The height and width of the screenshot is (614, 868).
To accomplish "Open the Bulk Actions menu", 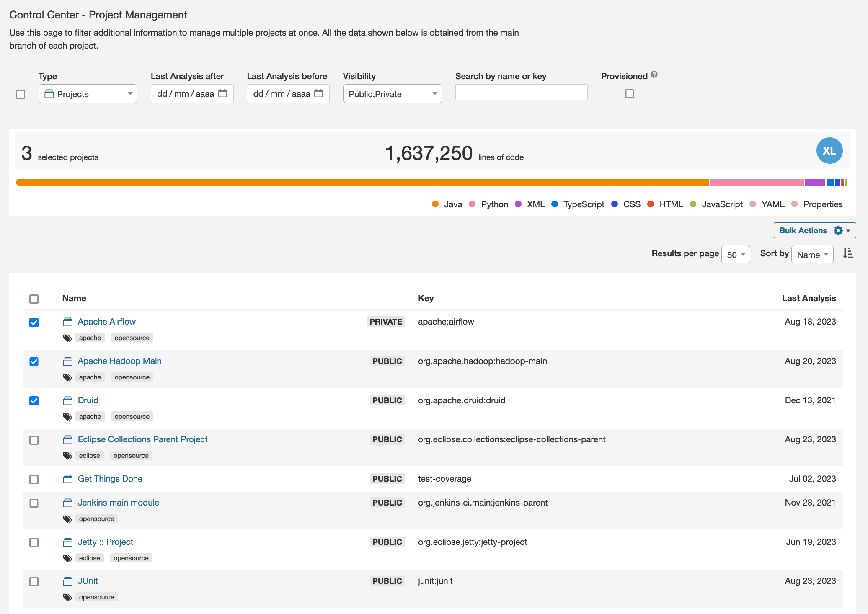I will (x=814, y=230).
